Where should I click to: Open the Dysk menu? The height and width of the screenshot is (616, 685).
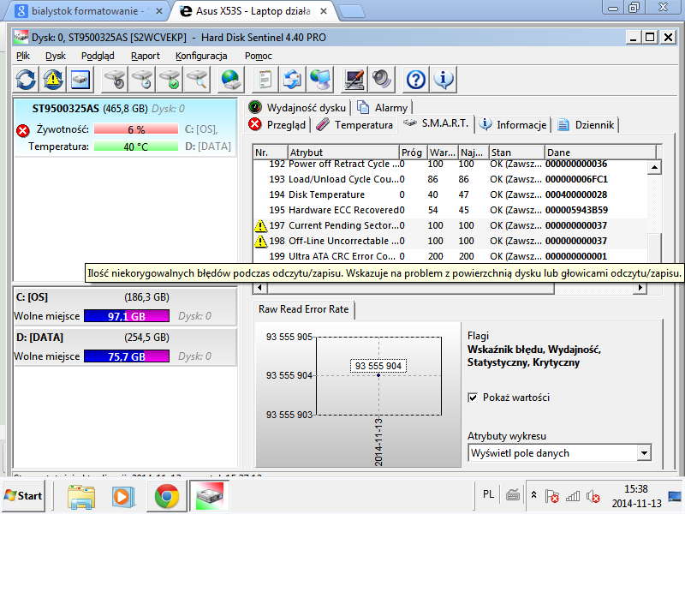pos(56,56)
